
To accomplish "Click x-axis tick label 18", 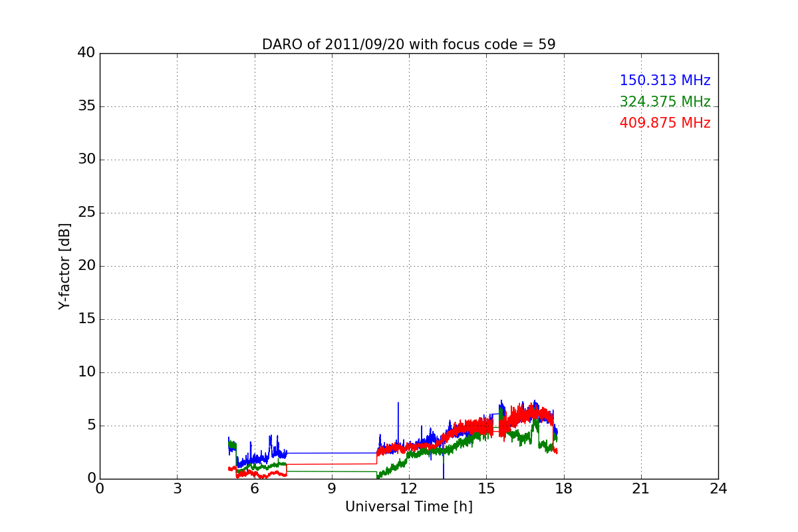I will (563, 488).
